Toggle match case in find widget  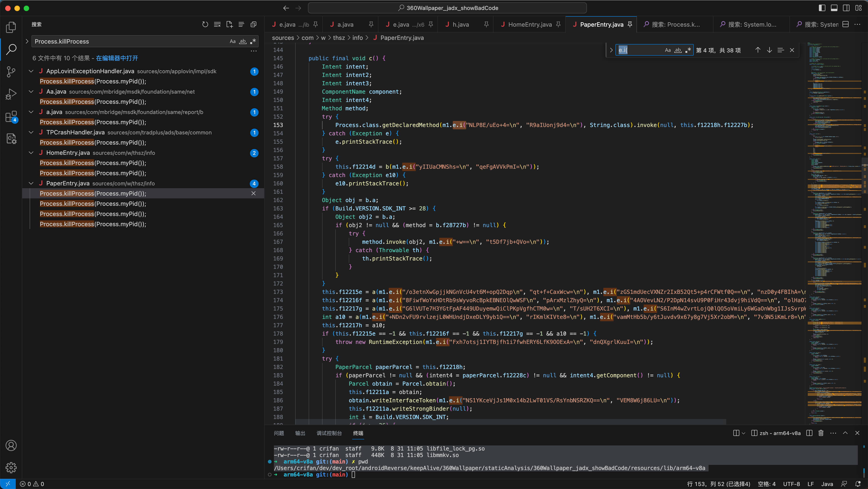pyautogui.click(x=668, y=50)
